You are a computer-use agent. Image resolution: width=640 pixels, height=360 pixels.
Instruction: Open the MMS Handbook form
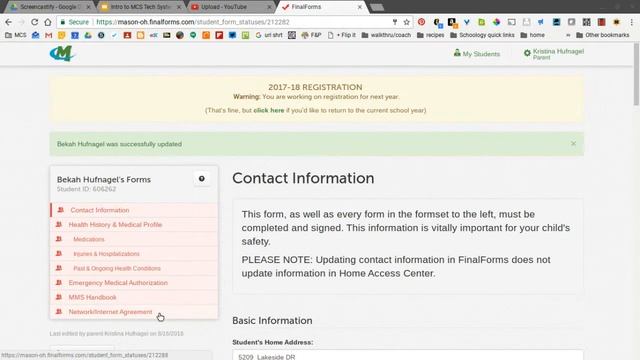pyautogui.click(x=134, y=297)
